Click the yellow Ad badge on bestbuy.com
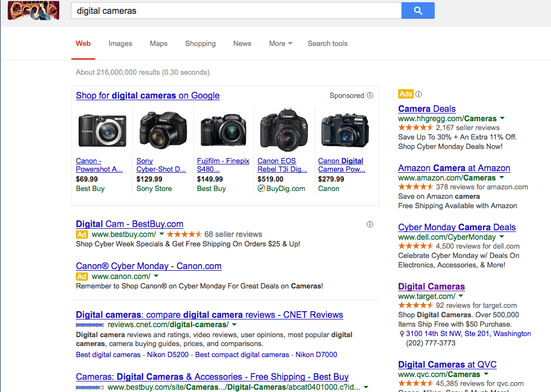The image size is (551, 392). (82, 234)
